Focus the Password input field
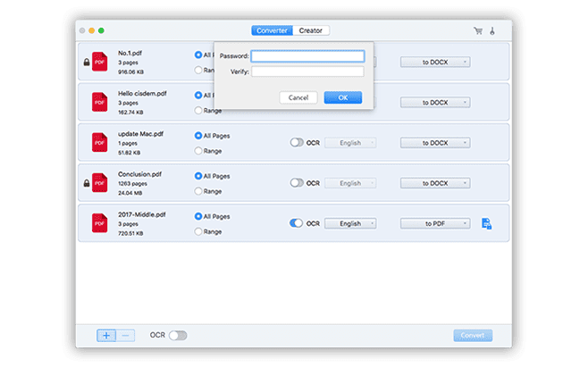The height and width of the screenshot is (368, 588). point(307,56)
